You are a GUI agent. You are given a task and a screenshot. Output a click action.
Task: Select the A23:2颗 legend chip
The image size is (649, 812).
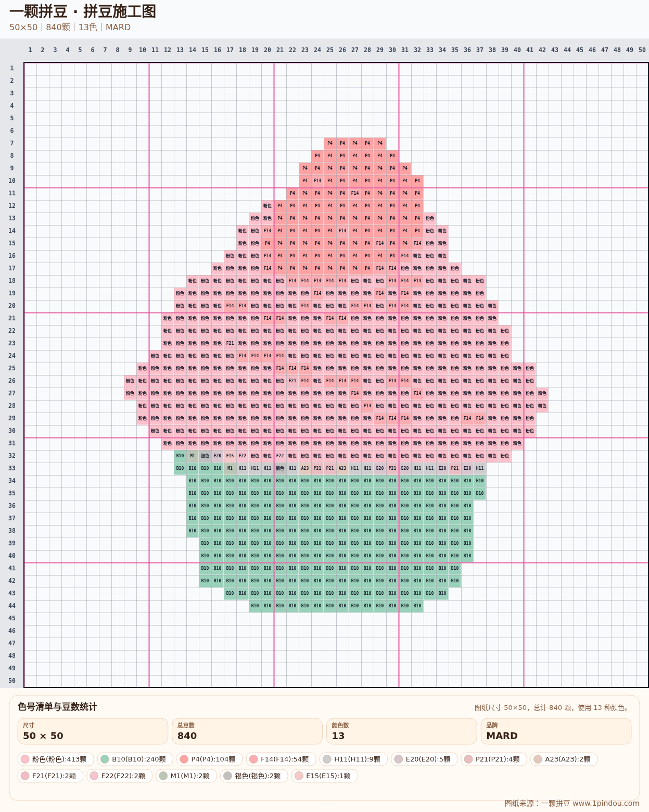[564, 759]
